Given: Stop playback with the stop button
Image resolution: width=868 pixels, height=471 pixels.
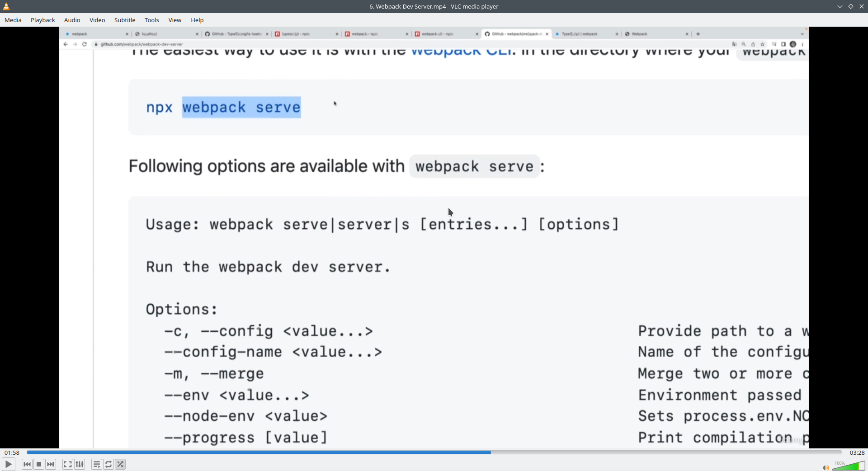Looking at the screenshot, I should coord(39,464).
